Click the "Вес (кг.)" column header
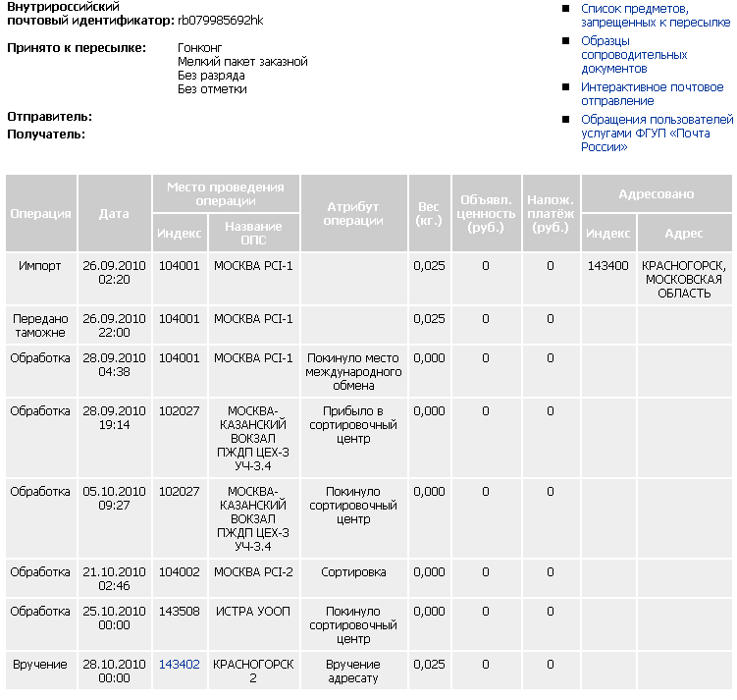The height and width of the screenshot is (700, 737). click(428, 213)
